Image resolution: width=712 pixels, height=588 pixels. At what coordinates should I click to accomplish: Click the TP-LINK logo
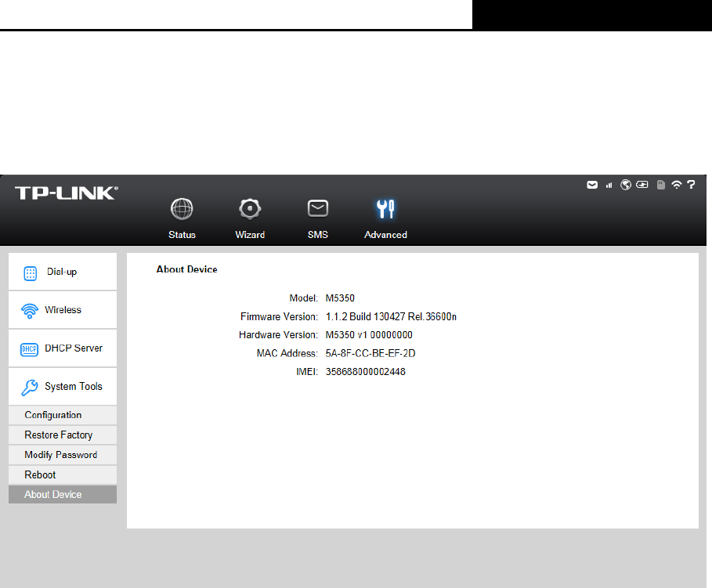67,193
